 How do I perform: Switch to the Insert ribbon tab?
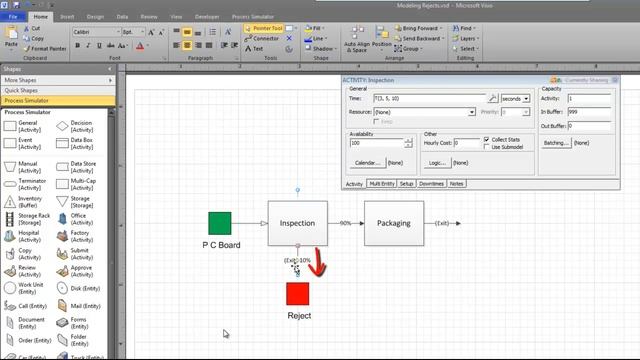pyautogui.click(x=67, y=17)
